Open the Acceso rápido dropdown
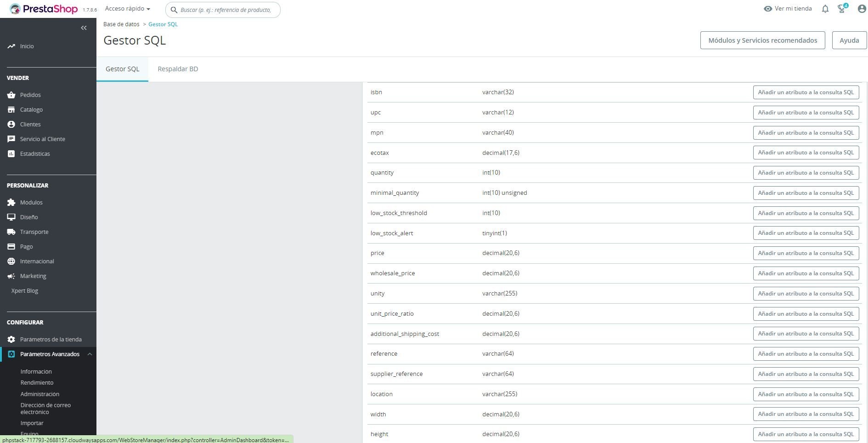This screenshot has height=443, width=868. pos(128,9)
